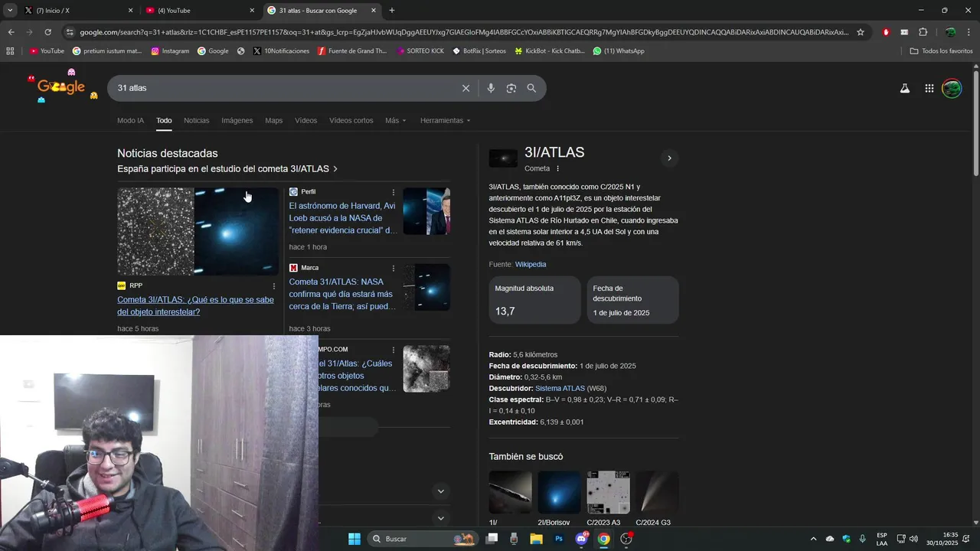
Task: Open Instagram bookmark
Action: [x=170, y=51]
